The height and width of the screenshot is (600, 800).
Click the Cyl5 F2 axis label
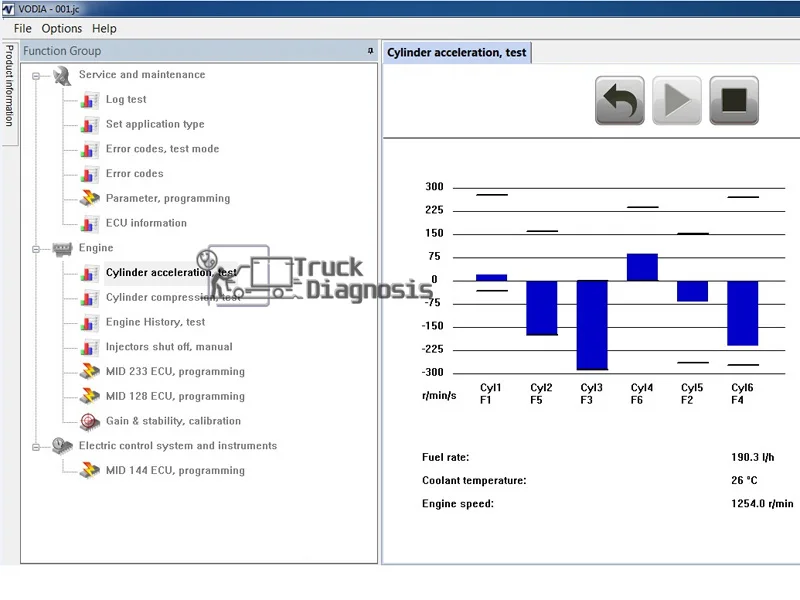tap(692, 394)
